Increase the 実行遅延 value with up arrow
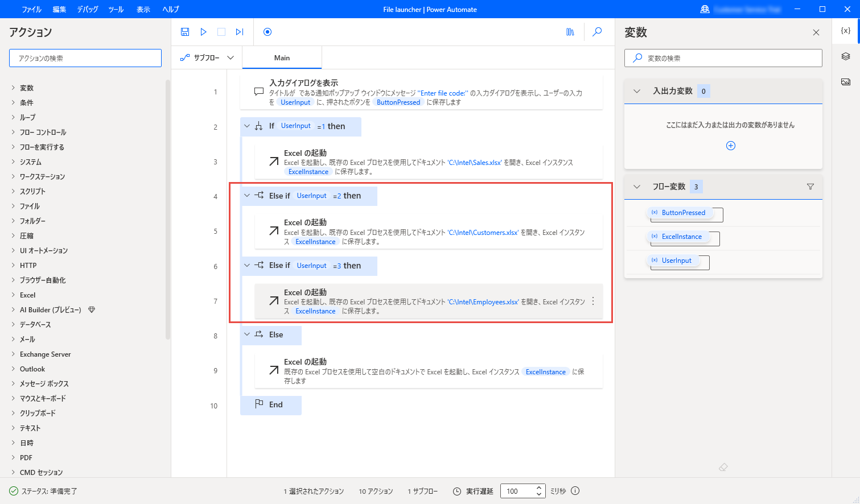Image resolution: width=860 pixels, height=504 pixels. (539, 488)
